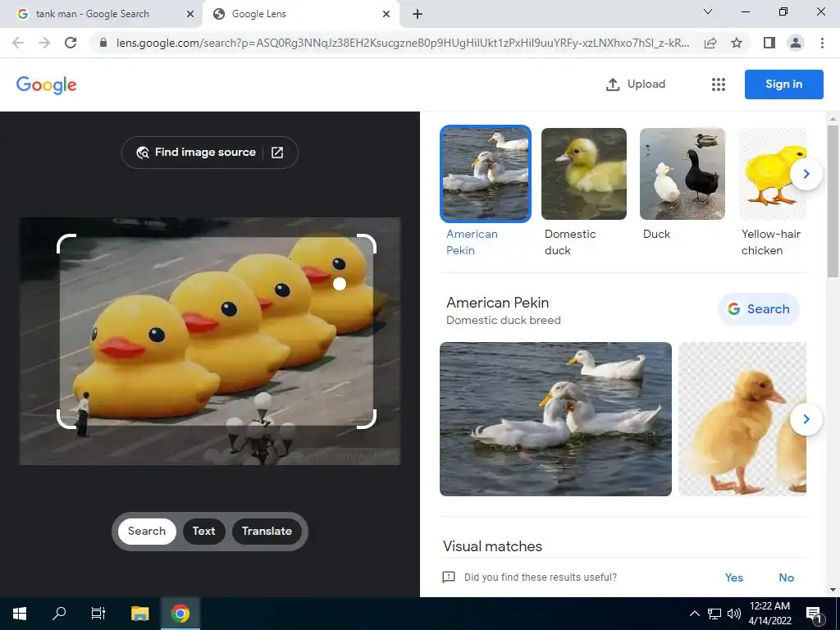Select Search mode in Lens
This screenshot has width=840, height=630.
(x=147, y=531)
